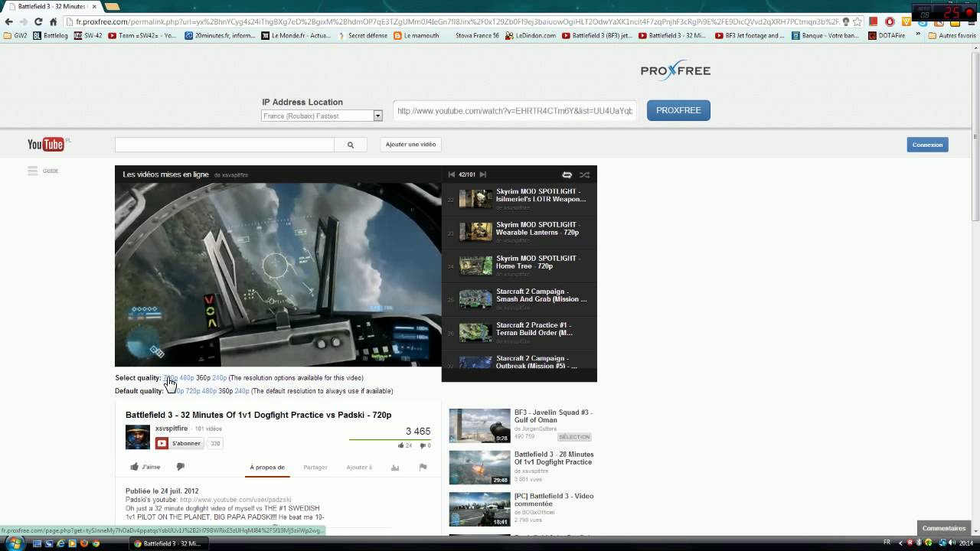
Task: Open the video statistics icon
Action: pyautogui.click(x=395, y=467)
